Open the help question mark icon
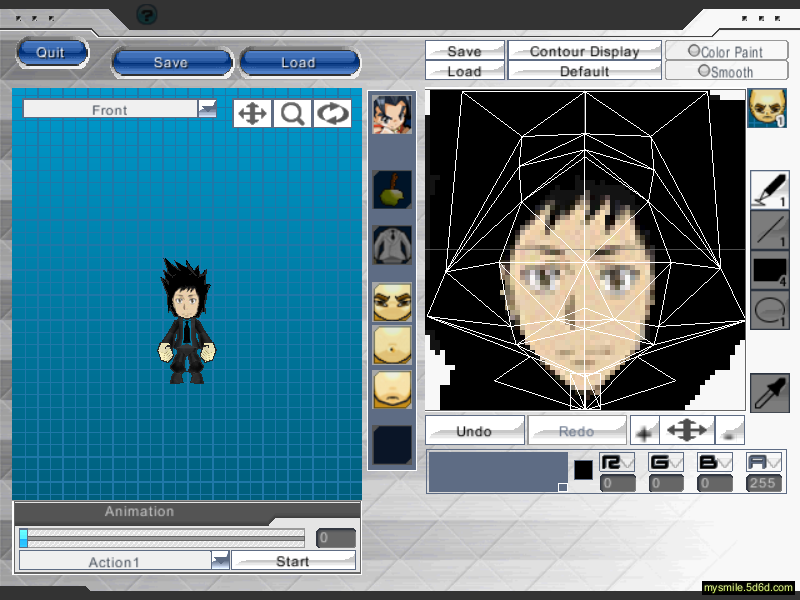800x600 pixels. pyautogui.click(x=147, y=14)
